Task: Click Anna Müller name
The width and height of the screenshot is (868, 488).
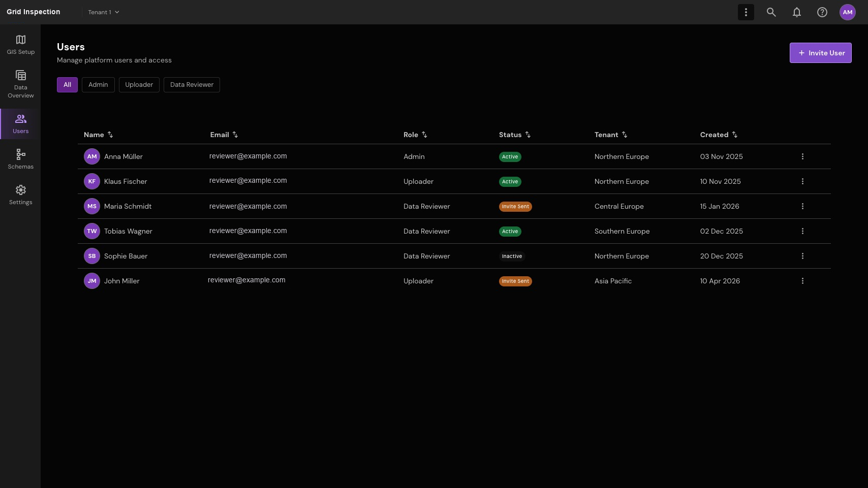Action: click(123, 156)
